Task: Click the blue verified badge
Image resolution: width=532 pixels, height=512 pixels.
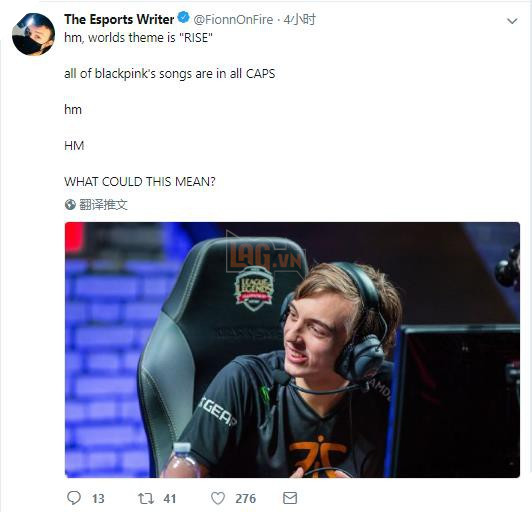Action: tap(184, 17)
